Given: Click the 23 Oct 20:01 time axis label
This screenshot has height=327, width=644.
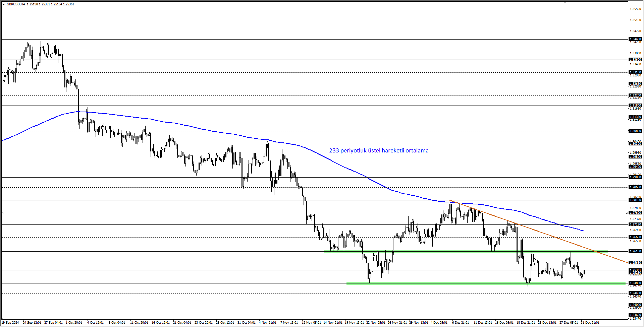Looking at the screenshot, I should [x=204, y=323].
